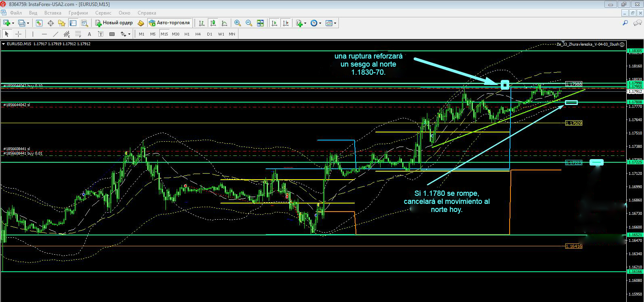Switch timeframe to D1

coord(209,34)
